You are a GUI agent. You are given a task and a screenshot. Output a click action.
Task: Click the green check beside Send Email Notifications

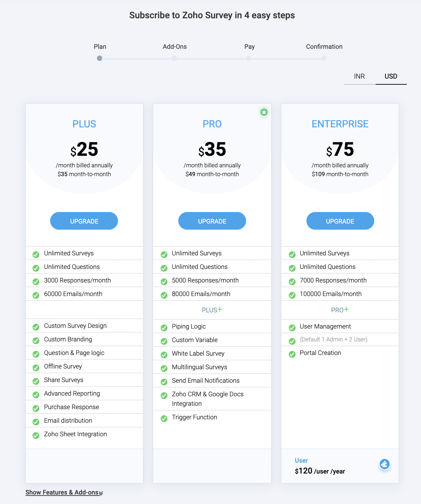[x=164, y=382]
